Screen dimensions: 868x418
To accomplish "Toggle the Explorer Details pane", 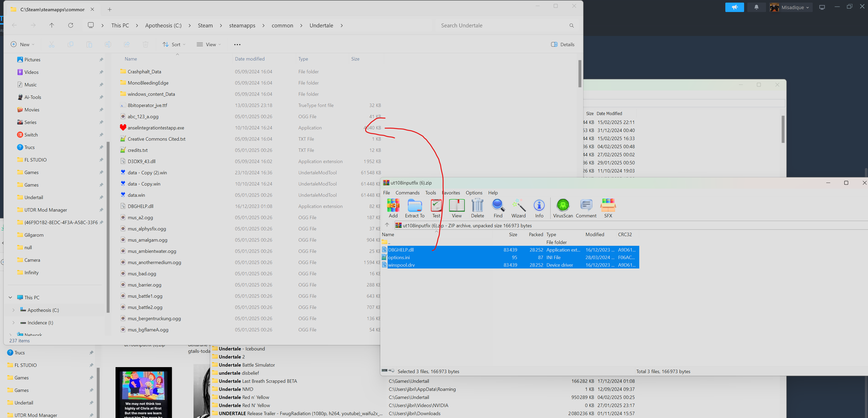I will point(562,45).
